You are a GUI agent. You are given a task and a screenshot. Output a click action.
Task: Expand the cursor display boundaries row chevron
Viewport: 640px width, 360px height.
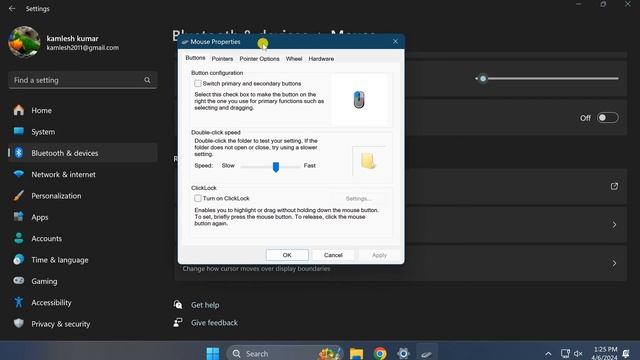(x=614, y=264)
